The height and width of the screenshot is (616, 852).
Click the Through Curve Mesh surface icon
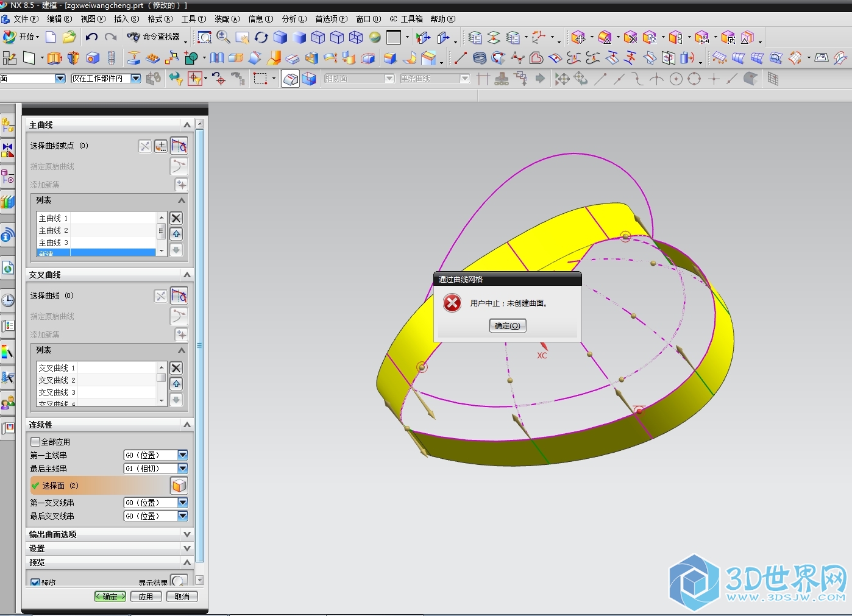[x=758, y=58]
